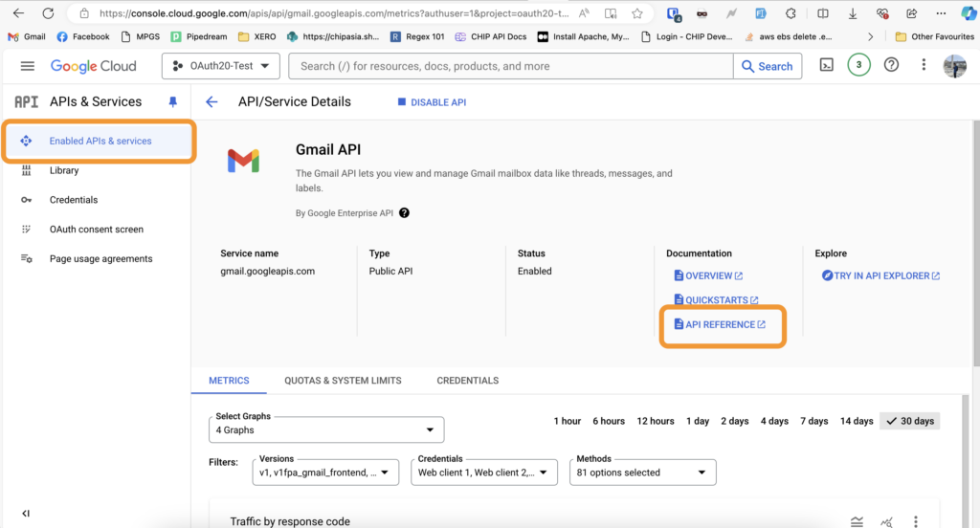Open the API Reference documentation link
The height and width of the screenshot is (528, 980).
720,324
